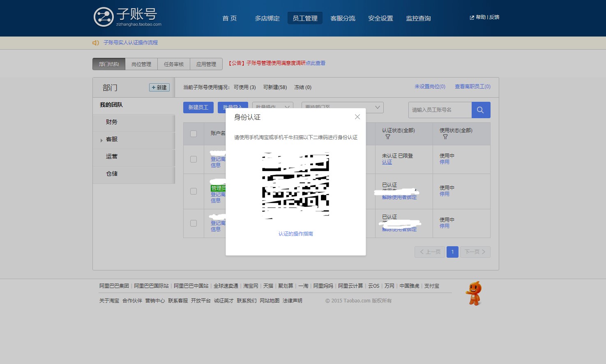606x364 pixels.
Task: Click the 认证的操作指南 link in dialog
Action: [295, 234]
